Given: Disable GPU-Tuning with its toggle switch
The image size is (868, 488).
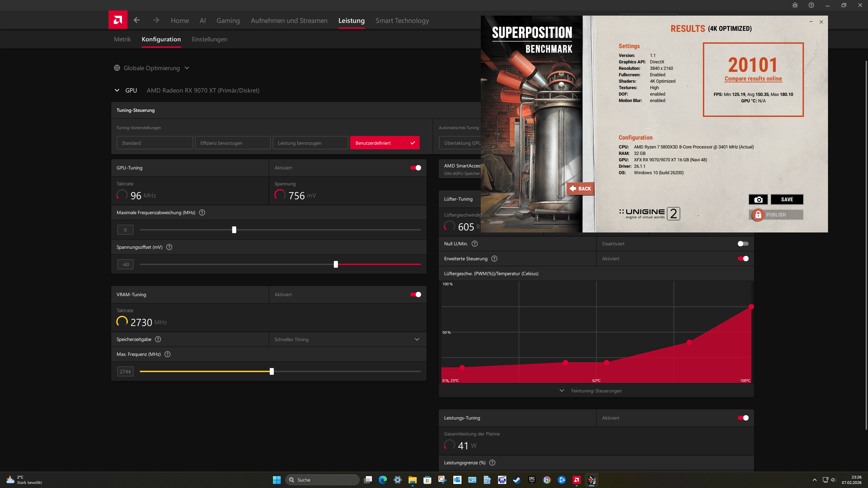Looking at the screenshot, I should (415, 168).
